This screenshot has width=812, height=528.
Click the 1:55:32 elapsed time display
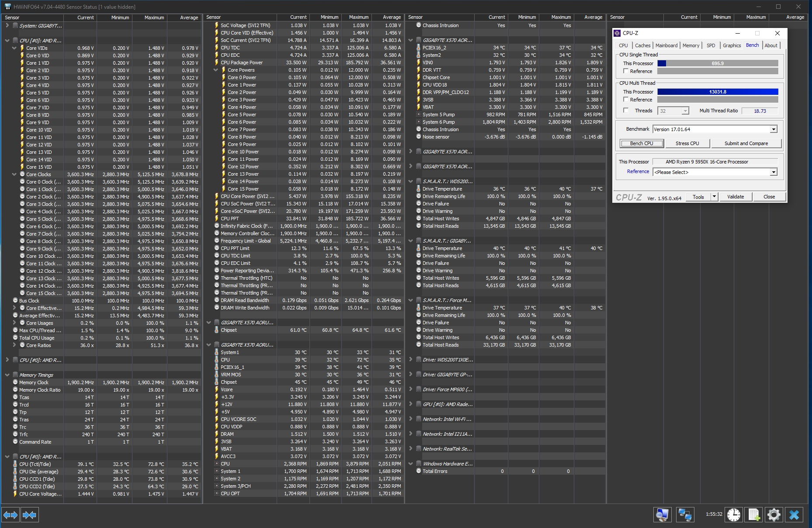click(714, 514)
